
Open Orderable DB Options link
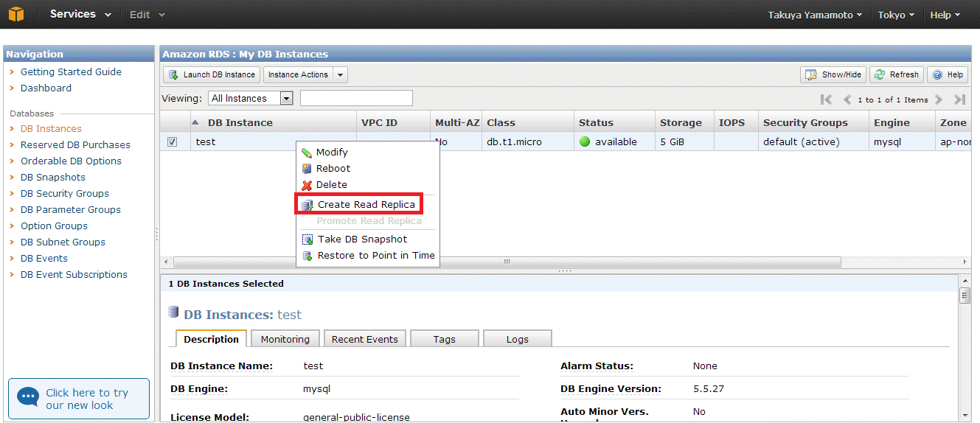click(x=71, y=161)
